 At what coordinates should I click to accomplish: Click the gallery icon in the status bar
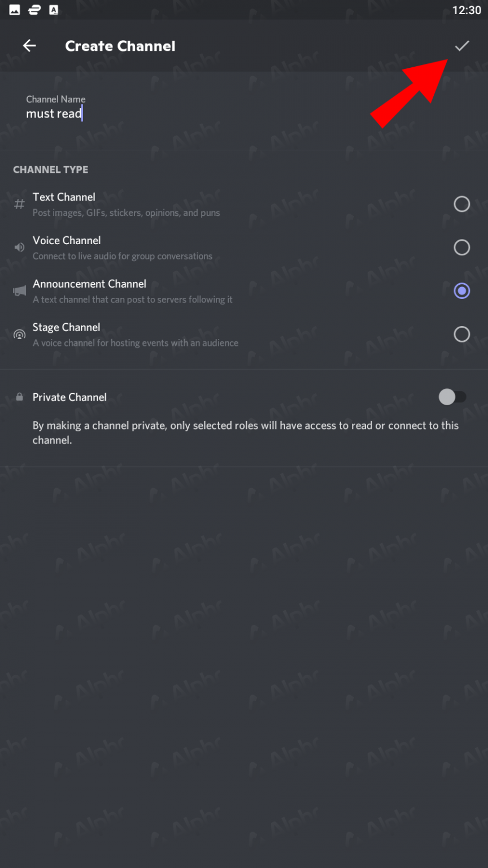tap(14, 9)
